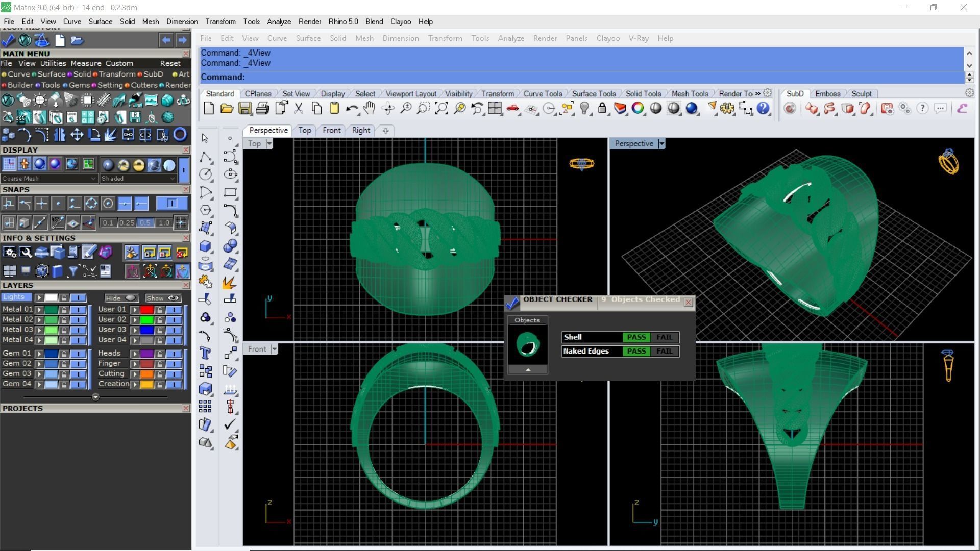Open the Transform menu in top menu bar

click(220, 22)
